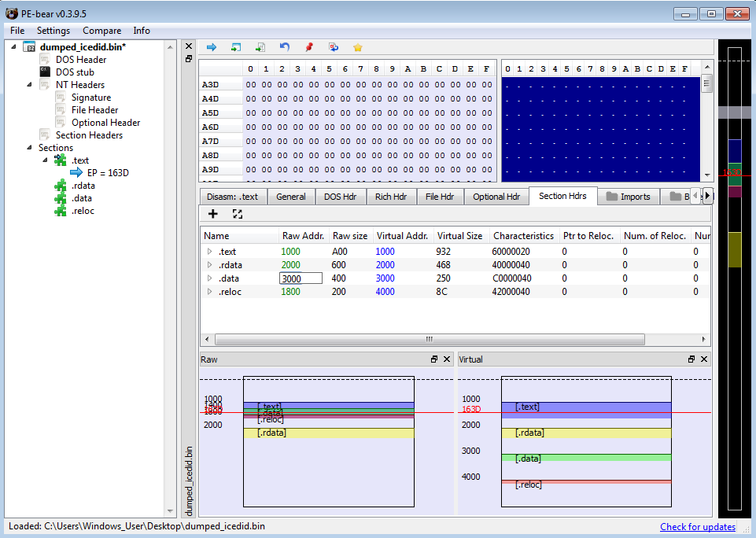Edit the .data Raw Addr. field

pos(301,278)
